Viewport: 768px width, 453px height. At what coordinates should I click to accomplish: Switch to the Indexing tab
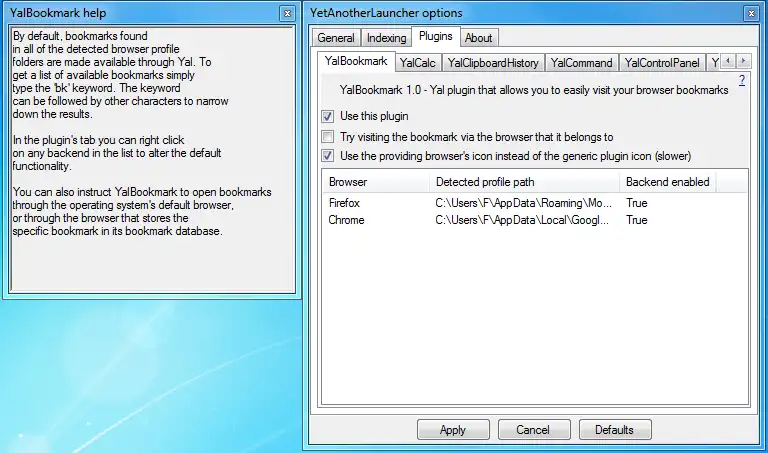click(x=386, y=38)
